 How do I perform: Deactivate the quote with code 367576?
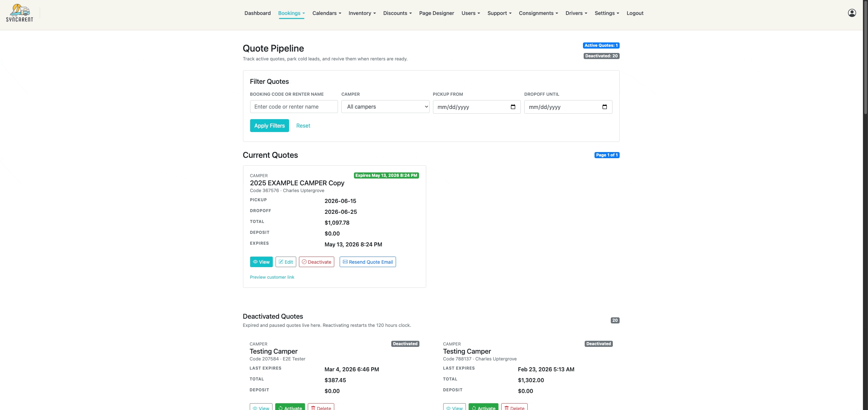click(x=317, y=262)
